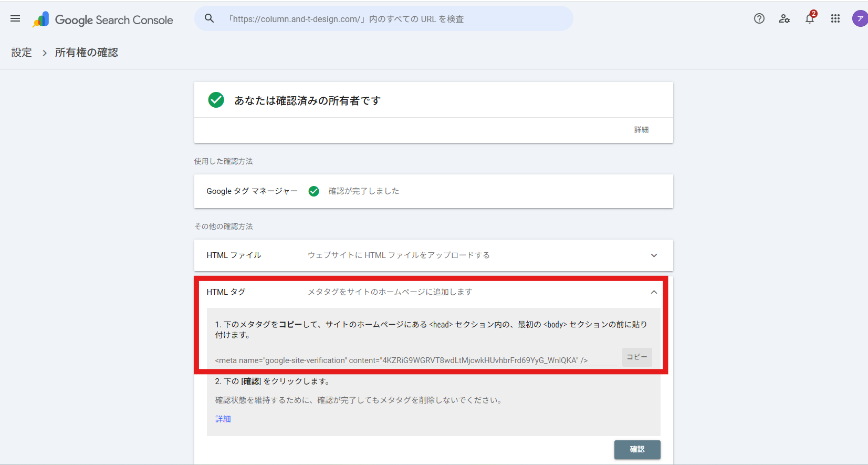Open the notifications bell
Image resolution: width=868 pixels, height=465 pixels.
click(x=809, y=19)
